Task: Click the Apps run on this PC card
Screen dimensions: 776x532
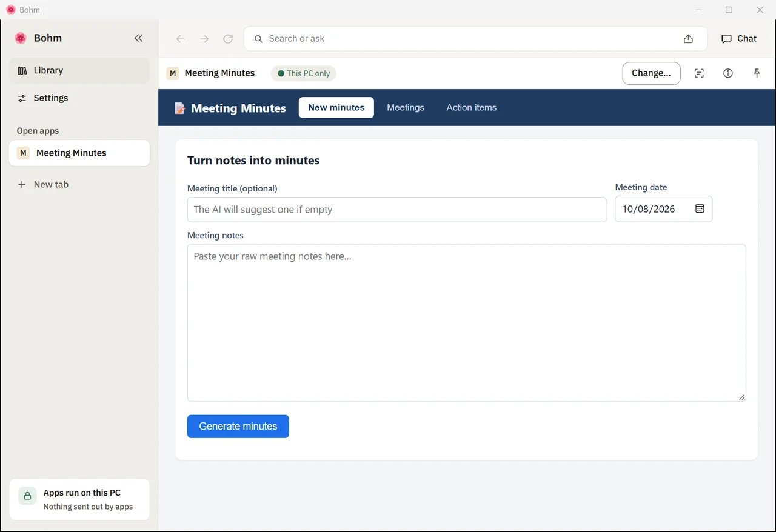Action: click(79, 499)
